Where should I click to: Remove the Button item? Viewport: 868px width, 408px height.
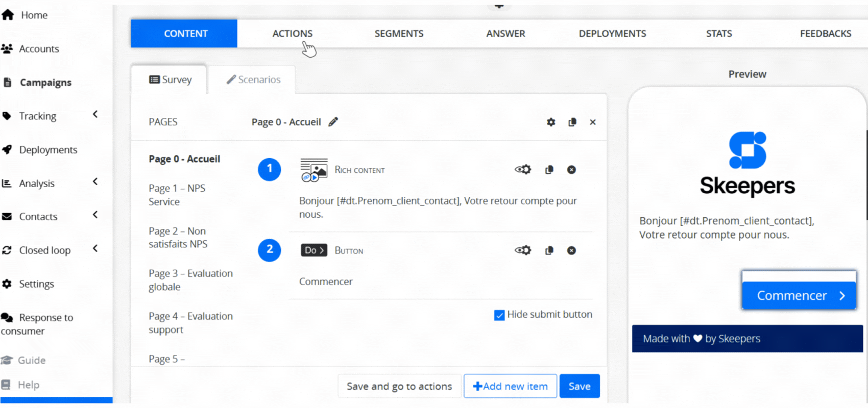(x=571, y=250)
